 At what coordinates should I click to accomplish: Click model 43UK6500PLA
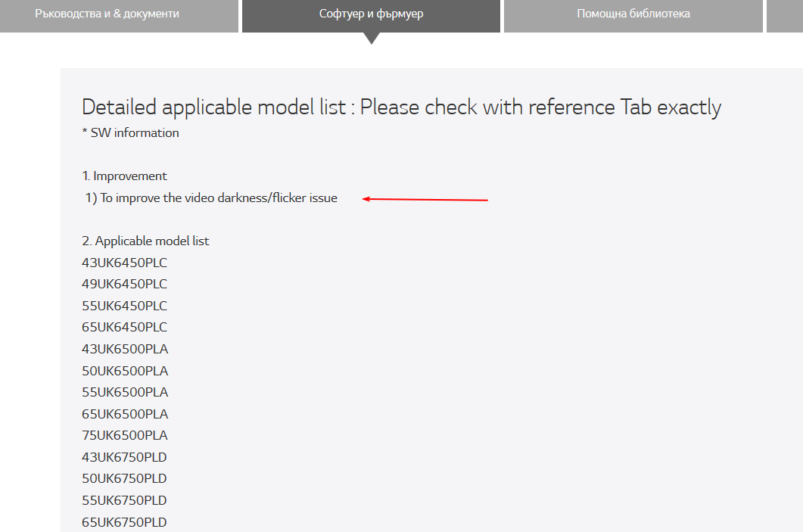click(125, 349)
